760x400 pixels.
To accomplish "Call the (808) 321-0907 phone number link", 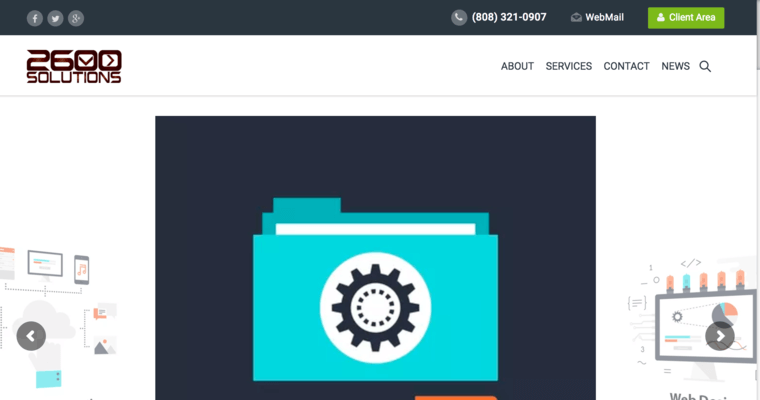I will 509,17.
